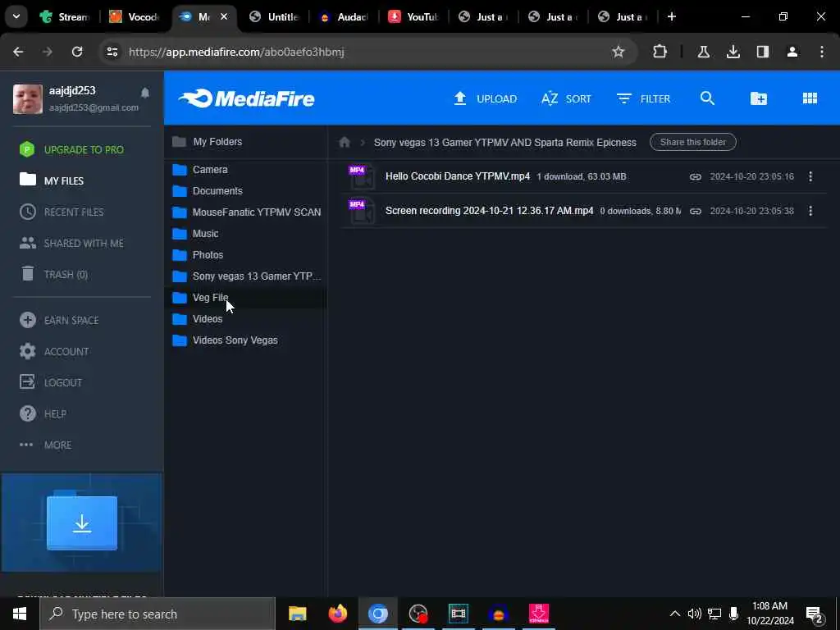Close the MediaFire tab
This screenshot has height=630, width=840.
(224, 16)
